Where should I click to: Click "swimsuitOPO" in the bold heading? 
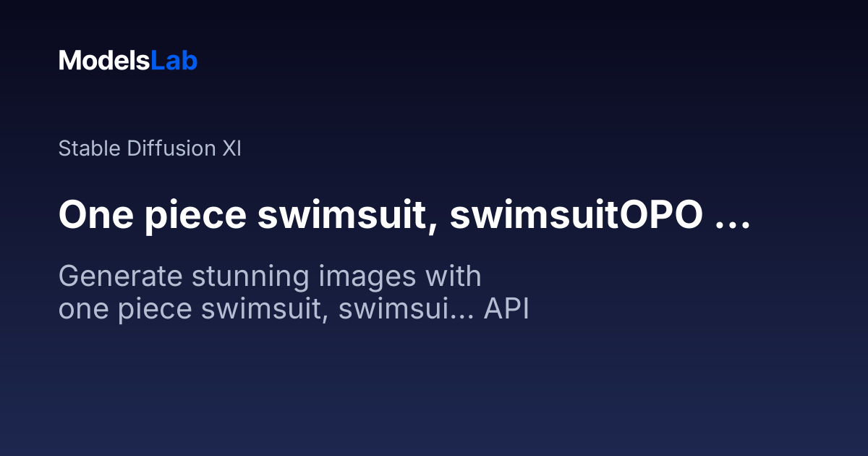point(576,216)
